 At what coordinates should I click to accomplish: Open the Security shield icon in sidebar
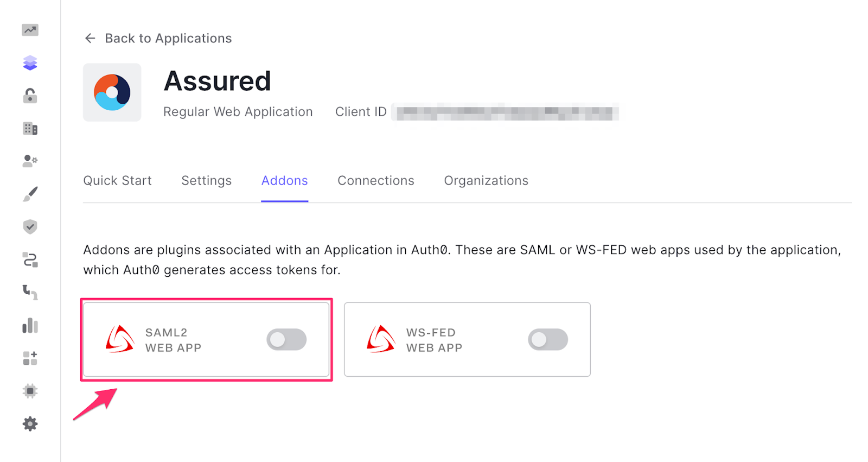(x=30, y=227)
